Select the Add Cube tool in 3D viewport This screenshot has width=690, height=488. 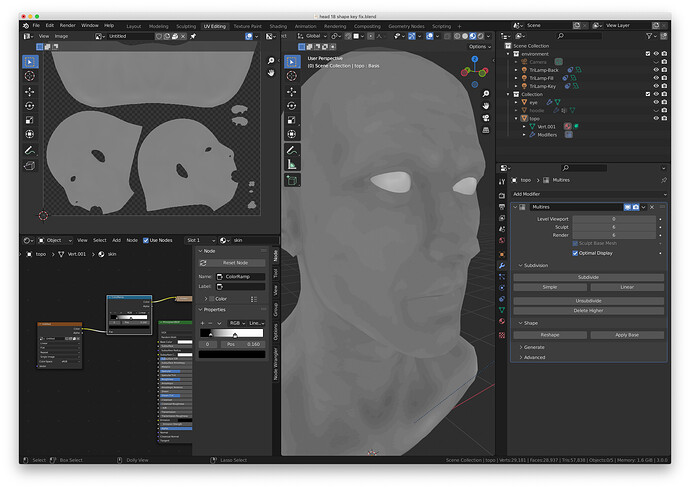tap(291, 180)
